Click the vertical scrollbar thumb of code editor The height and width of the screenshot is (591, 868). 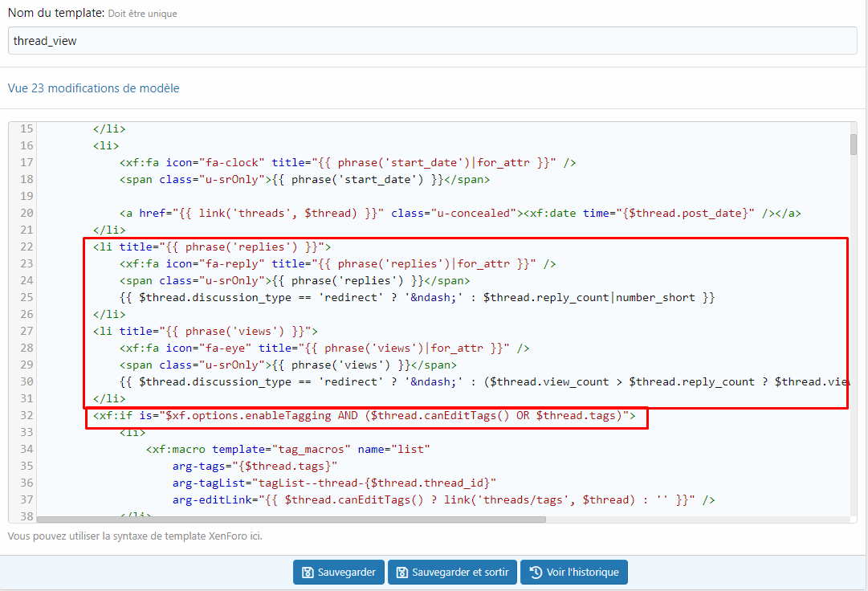click(x=853, y=145)
